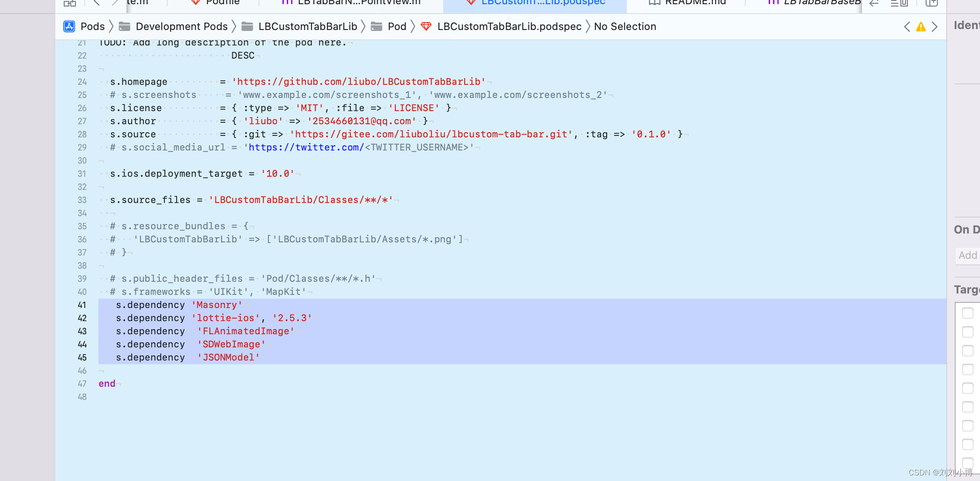Open LBCustomTabBarLib breadcrumb segment

coord(308,26)
